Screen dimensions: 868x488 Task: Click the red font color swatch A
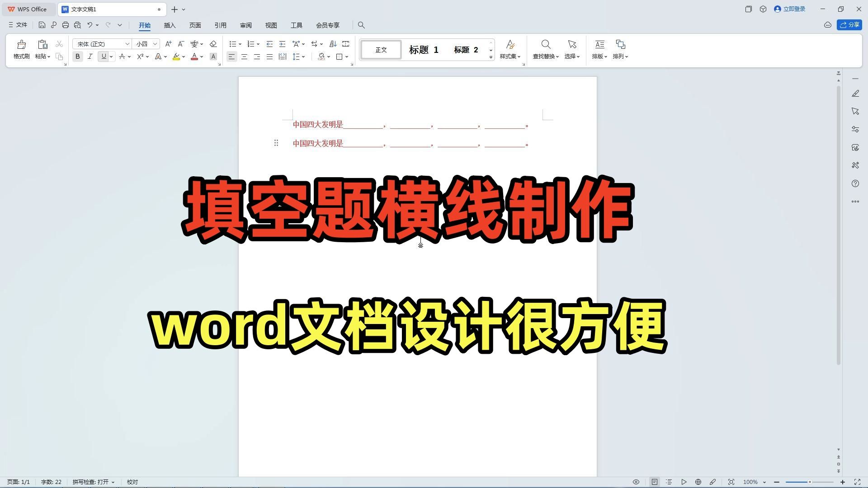(x=194, y=57)
